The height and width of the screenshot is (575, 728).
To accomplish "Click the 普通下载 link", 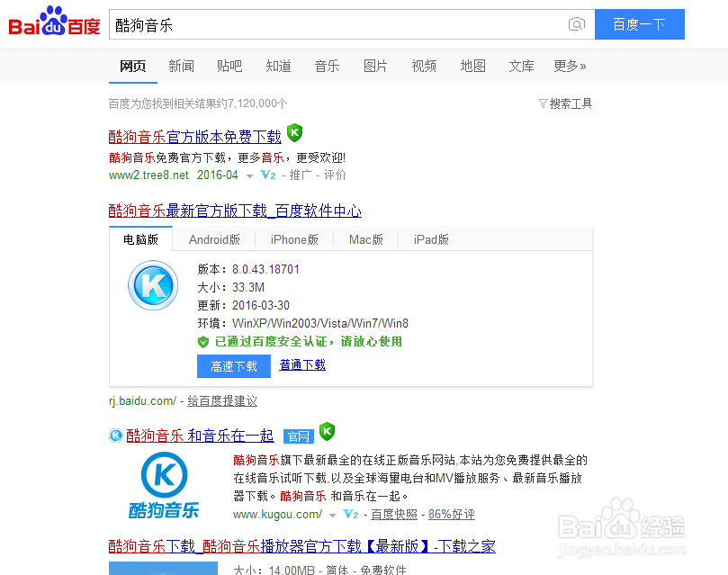I will (302, 364).
